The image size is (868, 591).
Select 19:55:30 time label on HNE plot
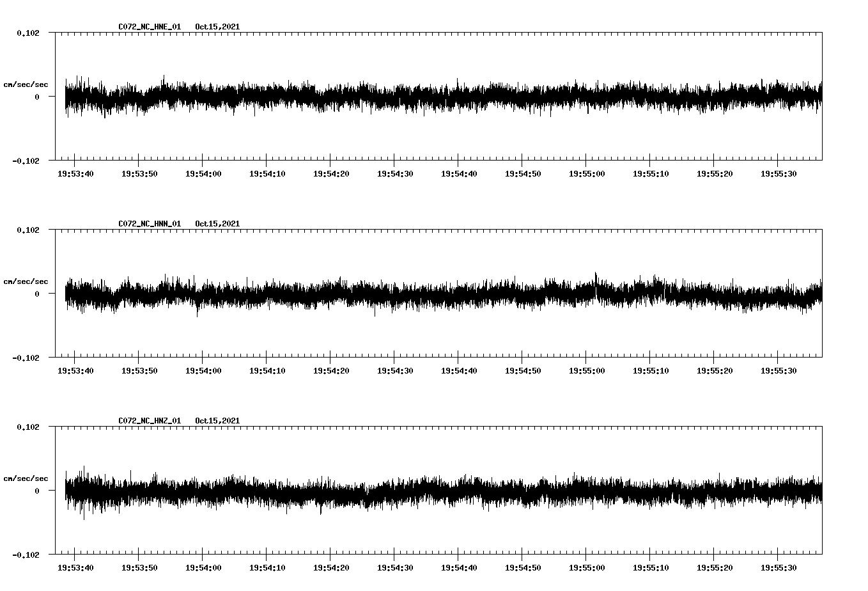779,174
